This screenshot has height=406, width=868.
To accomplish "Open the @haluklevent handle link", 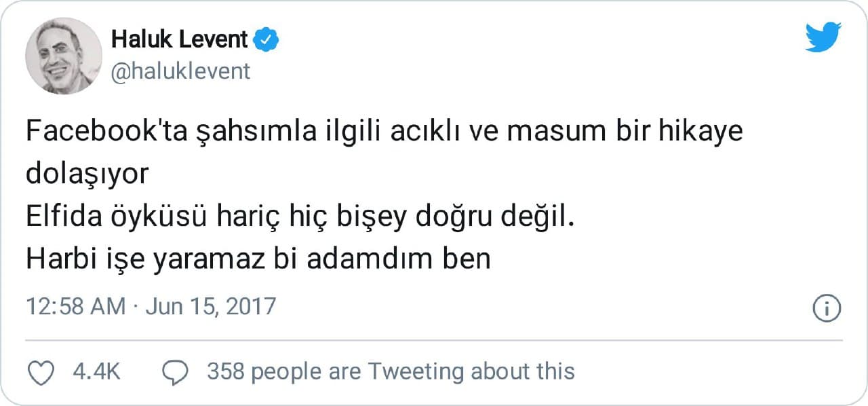I will point(180,71).
